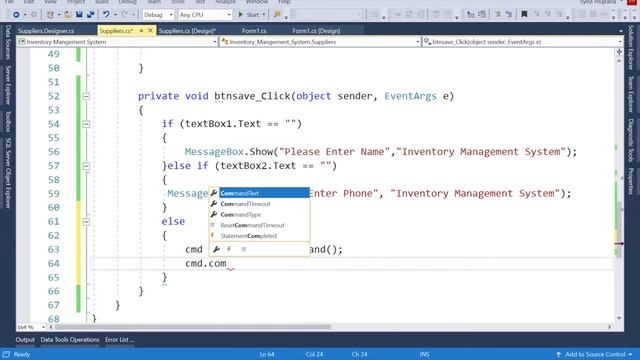Image resolution: width=640 pixels, height=360 pixels.
Task: Switch to Suppliers.Designer.cs tab
Action: (46, 31)
